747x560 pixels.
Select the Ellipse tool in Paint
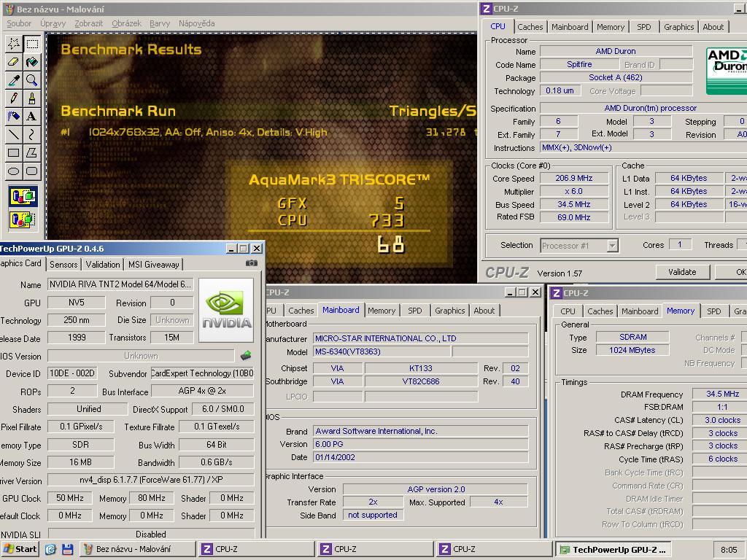coord(13,171)
